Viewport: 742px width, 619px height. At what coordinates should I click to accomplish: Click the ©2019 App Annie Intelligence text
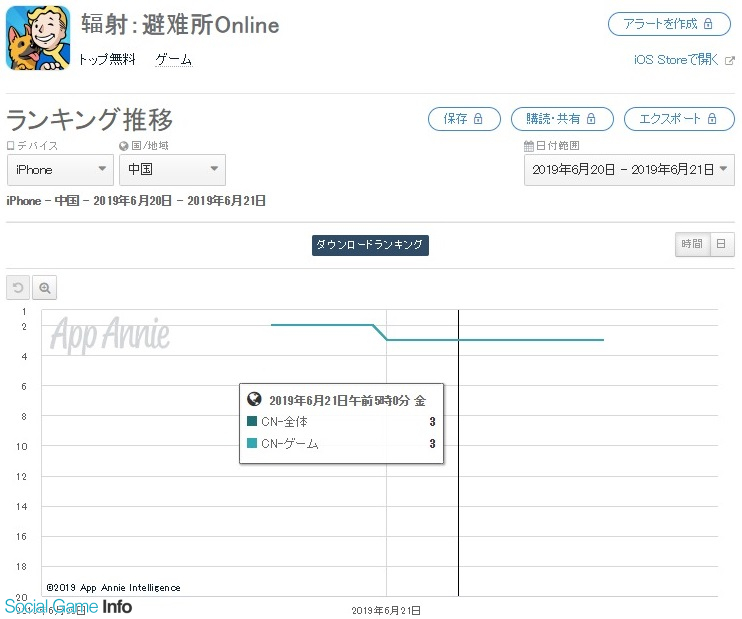coord(114,588)
